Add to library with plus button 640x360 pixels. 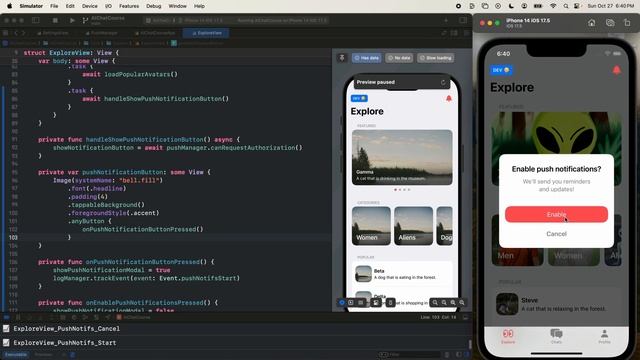coord(446,20)
